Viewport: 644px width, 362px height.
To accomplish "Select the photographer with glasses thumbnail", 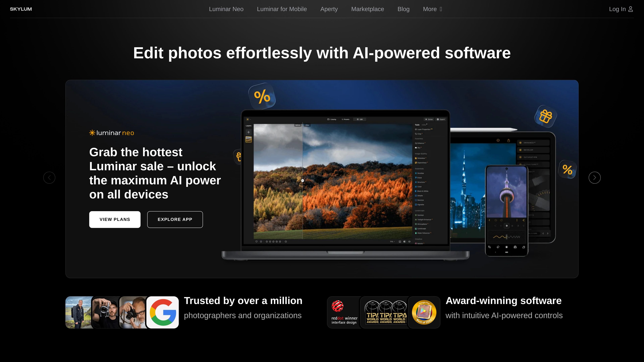I will click(x=132, y=312).
